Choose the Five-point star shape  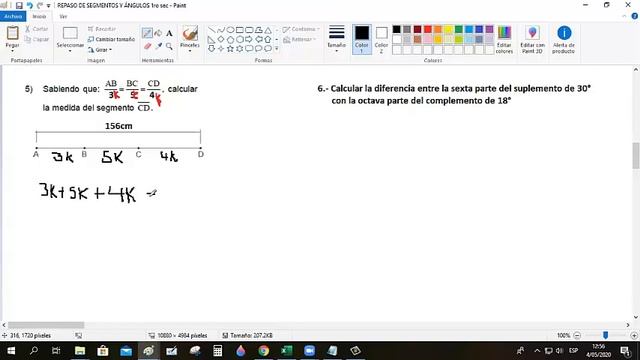(230, 49)
